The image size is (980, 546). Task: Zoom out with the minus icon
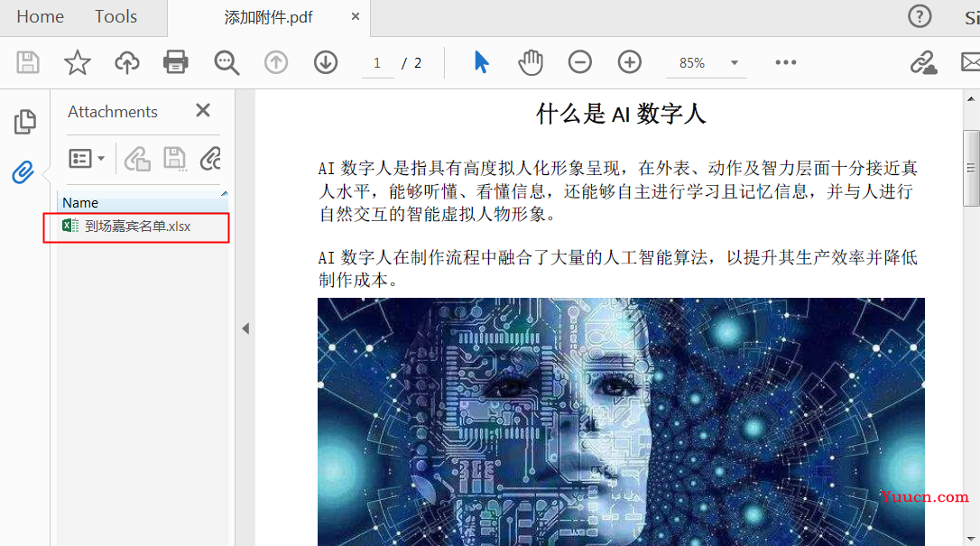(580, 62)
